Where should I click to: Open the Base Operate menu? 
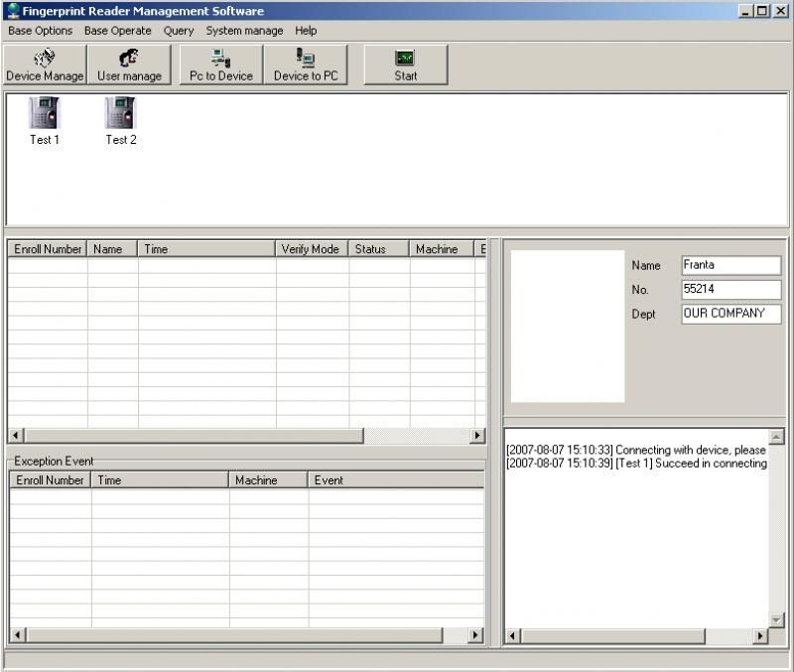(118, 31)
